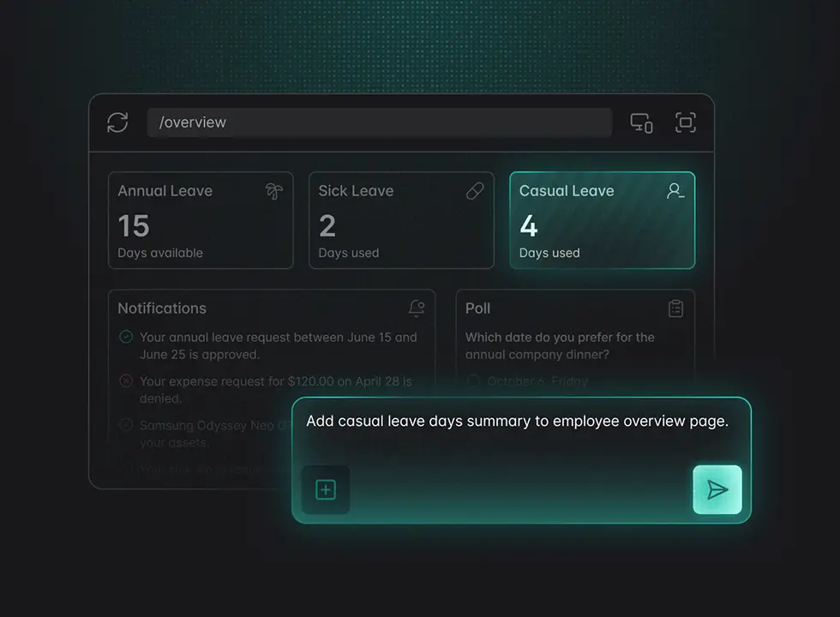Image resolution: width=840 pixels, height=617 pixels.
Task: Open the responsive device preview icon
Action: pyautogui.click(x=641, y=123)
